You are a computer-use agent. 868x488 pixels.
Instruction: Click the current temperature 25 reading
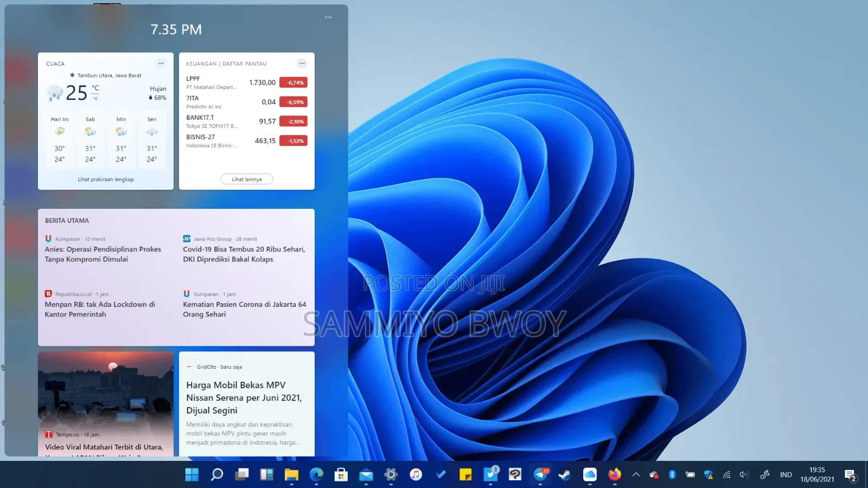(76, 93)
